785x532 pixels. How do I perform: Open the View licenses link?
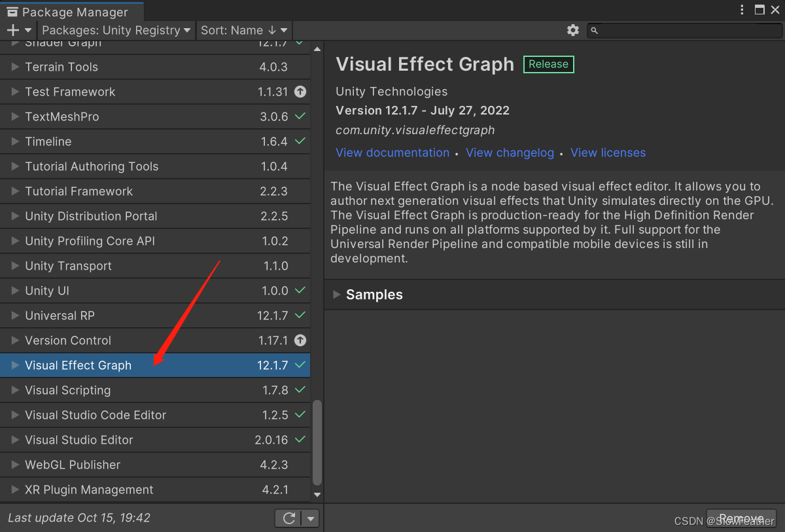coord(608,152)
